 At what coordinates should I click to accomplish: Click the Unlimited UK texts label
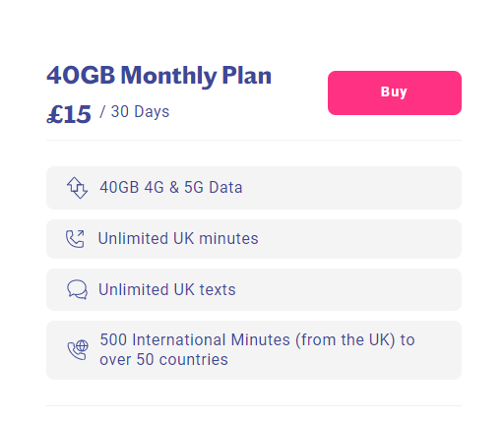click(x=167, y=289)
